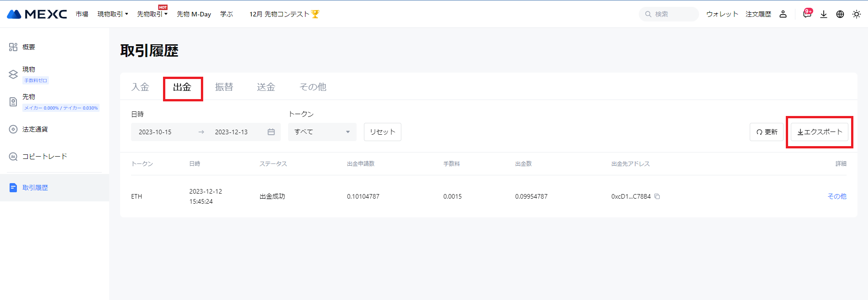This screenshot has width=868, height=300.
Task: Click the メイカー 0.000% fee badge
Action: coord(61,108)
